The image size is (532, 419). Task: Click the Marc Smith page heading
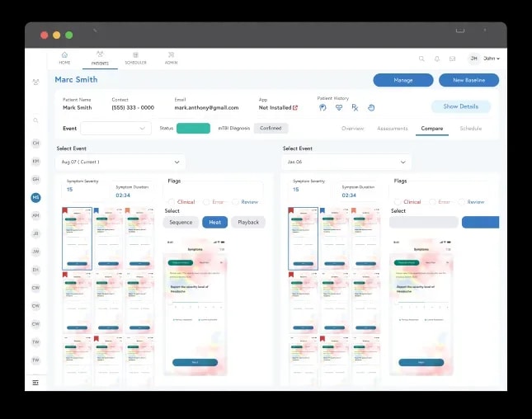click(x=76, y=80)
